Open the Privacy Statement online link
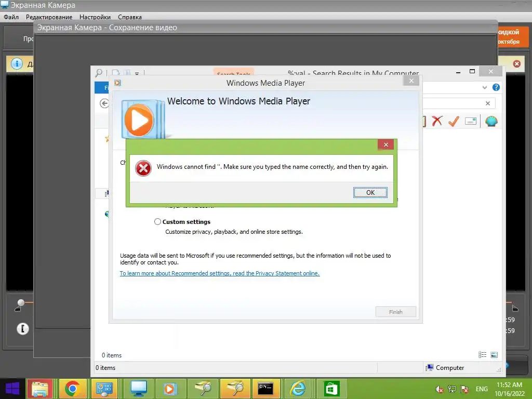Viewport: 532px width, 399px height. coord(220,273)
